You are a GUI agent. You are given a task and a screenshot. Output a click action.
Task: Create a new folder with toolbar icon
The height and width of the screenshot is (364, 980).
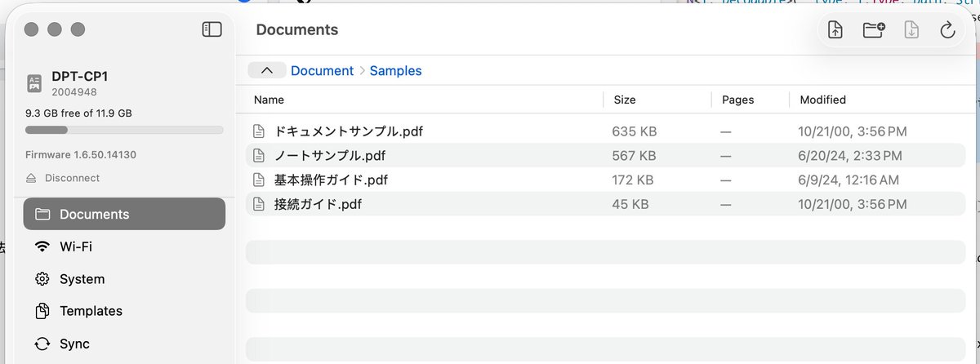click(x=874, y=30)
